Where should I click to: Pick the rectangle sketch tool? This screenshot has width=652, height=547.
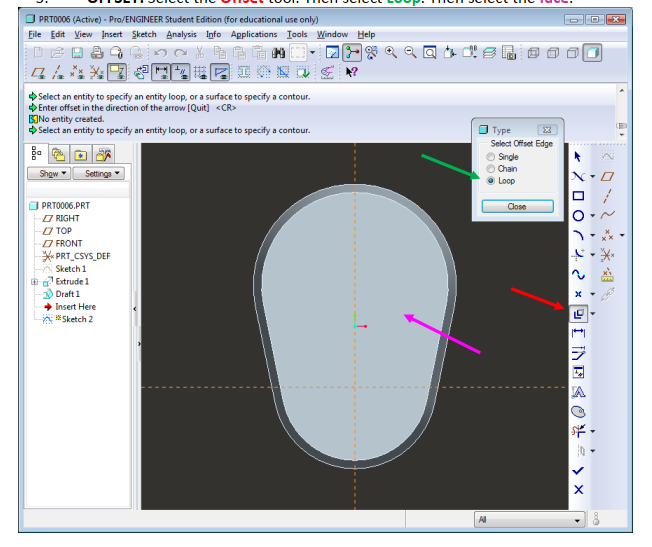[x=578, y=196]
